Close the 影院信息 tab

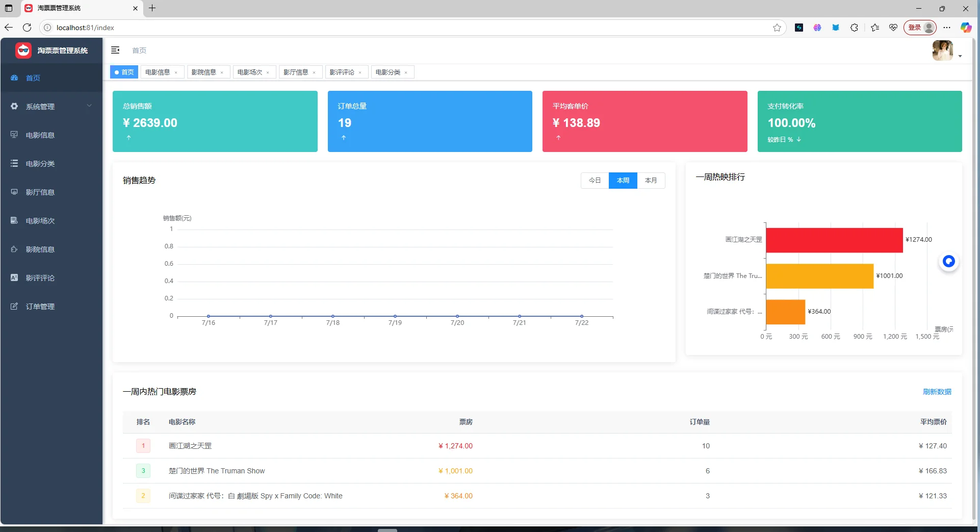click(222, 72)
